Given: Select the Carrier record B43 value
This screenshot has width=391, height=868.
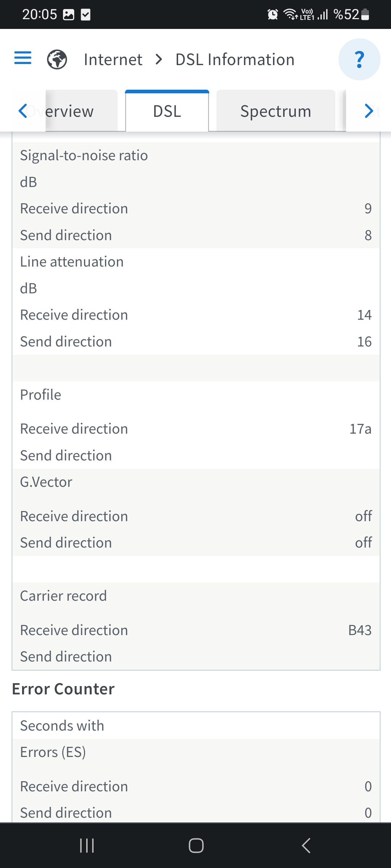Looking at the screenshot, I should (x=360, y=630).
